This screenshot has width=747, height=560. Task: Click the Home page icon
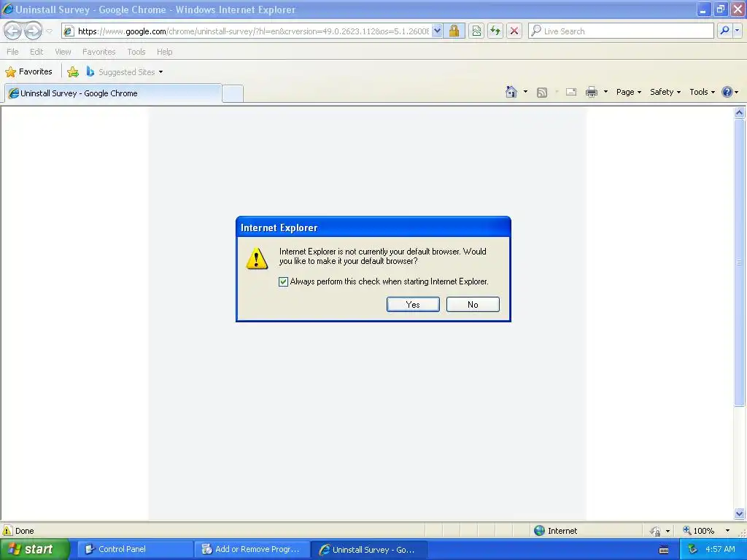pyautogui.click(x=511, y=92)
